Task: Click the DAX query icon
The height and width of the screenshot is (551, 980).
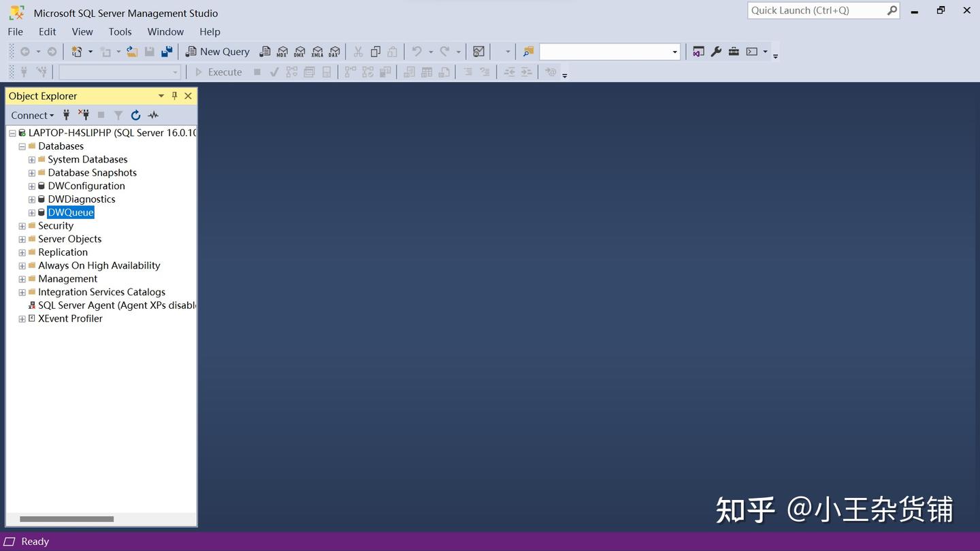Action: click(334, 52)
